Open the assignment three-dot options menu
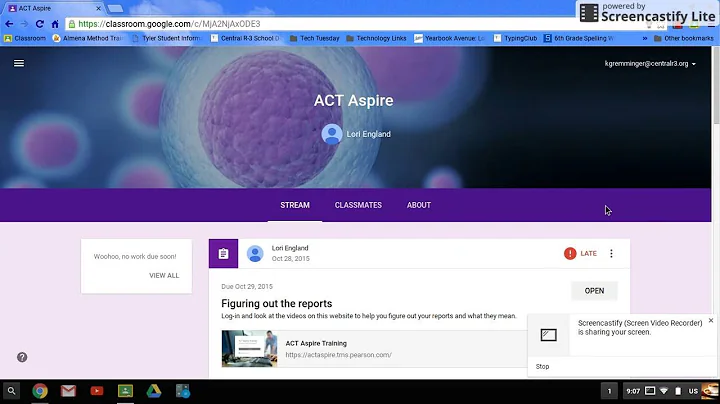Image resolution: width=720 pixels, height=404 pixels. [611, 253]
